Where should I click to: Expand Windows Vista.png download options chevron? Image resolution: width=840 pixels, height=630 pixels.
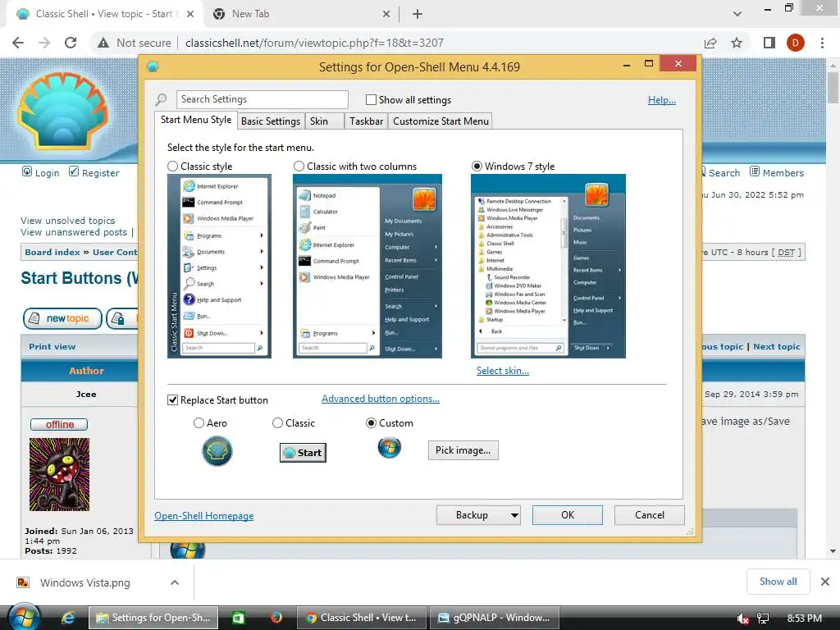pos(175,582)
